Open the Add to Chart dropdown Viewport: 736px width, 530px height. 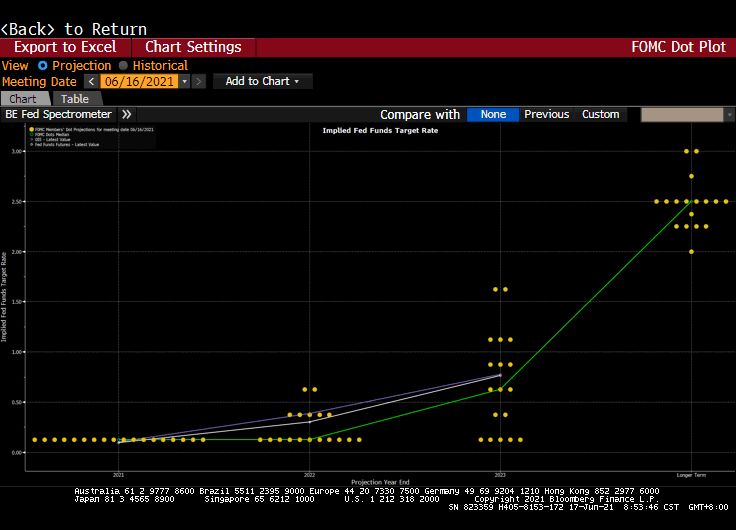(x=262, y=81)
